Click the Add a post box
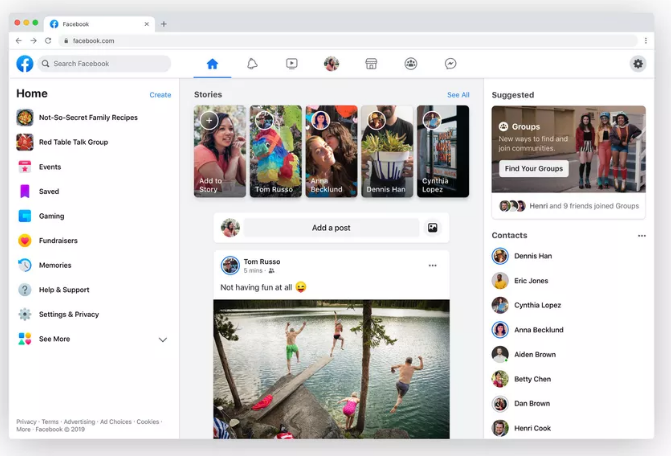The height and width of the screenshot is (456, 671). click(331, 228)
